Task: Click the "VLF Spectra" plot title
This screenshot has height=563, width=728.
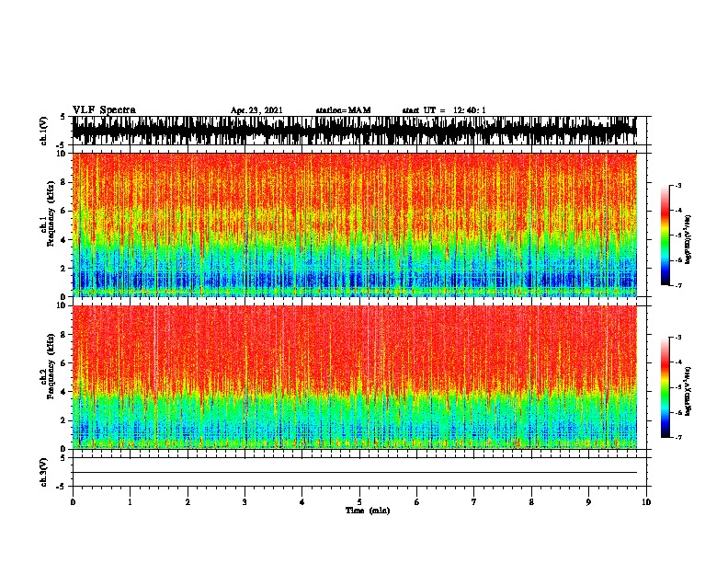Action: (x=104, y=110)
